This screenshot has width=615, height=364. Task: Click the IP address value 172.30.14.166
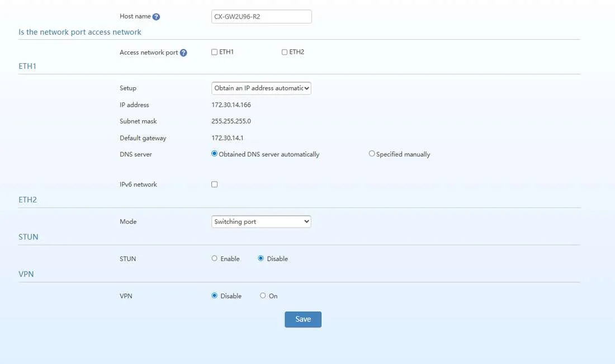(231, 105)
